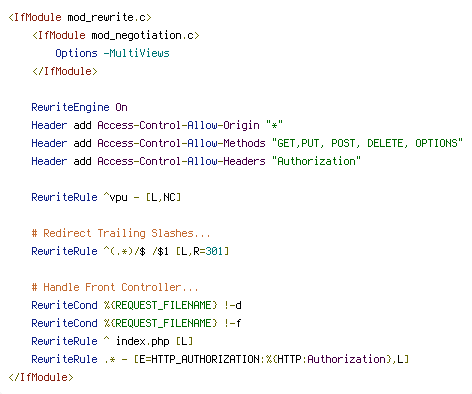Click index.php in the RewriteRule
This screenshot has height=394, width=472.
click(142, 341)
